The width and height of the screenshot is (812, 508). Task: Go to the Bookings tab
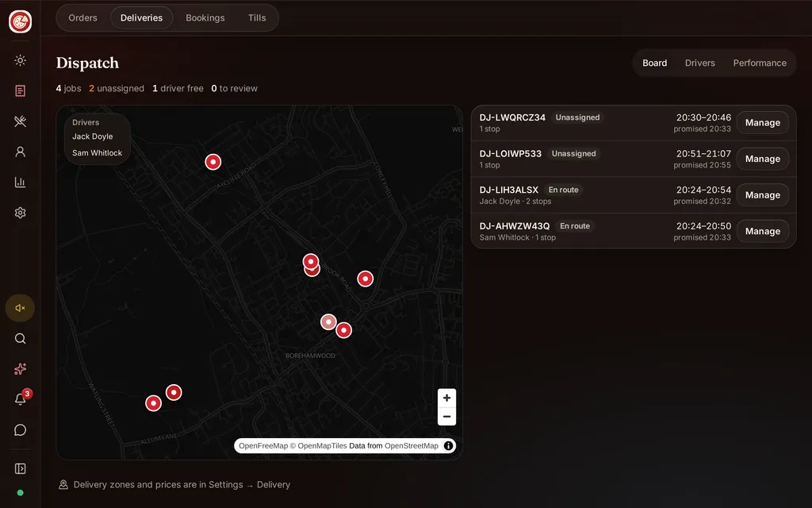[x=205, y=17]
